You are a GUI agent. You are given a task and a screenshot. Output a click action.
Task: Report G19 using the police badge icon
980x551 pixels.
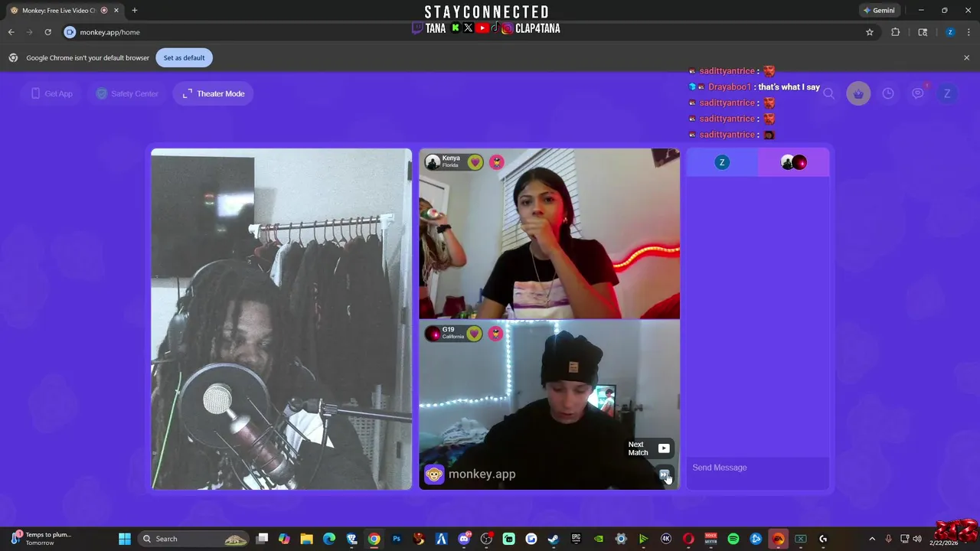click(x=495, y=334)
